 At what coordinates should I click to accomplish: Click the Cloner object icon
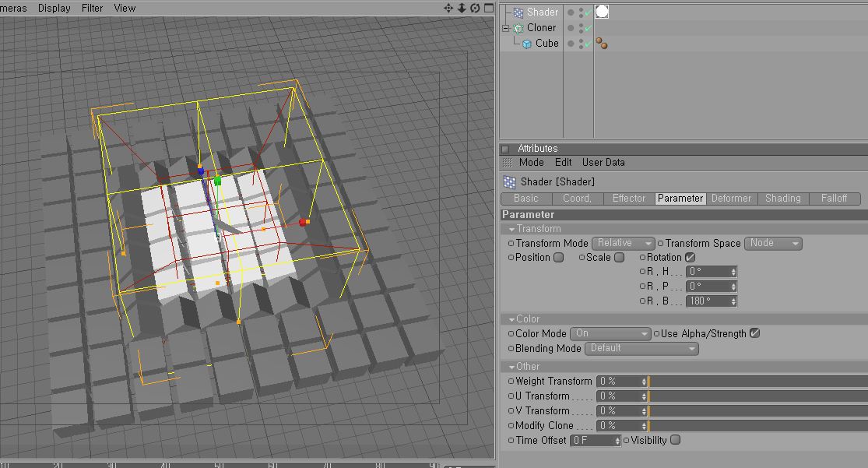(518, 28)
